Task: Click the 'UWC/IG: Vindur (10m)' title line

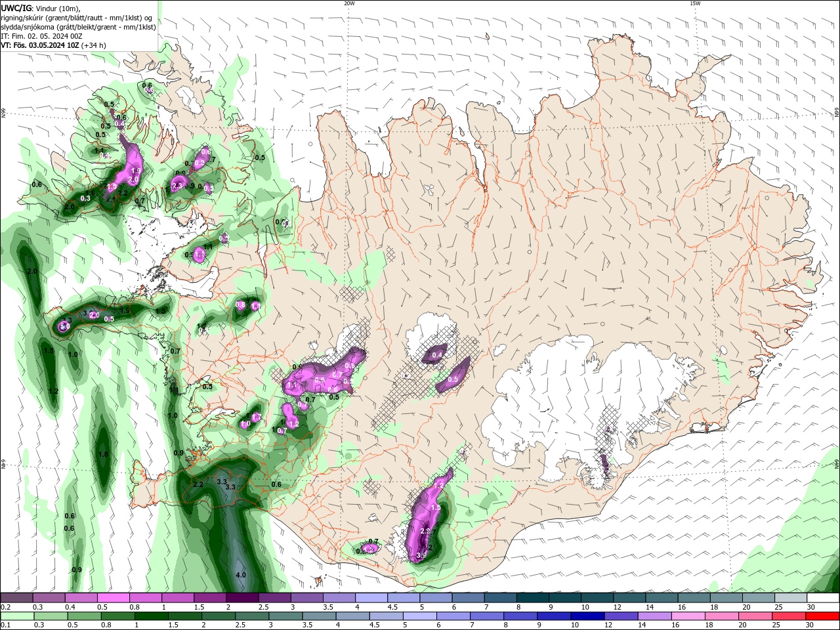Action: tap(41, 8)
